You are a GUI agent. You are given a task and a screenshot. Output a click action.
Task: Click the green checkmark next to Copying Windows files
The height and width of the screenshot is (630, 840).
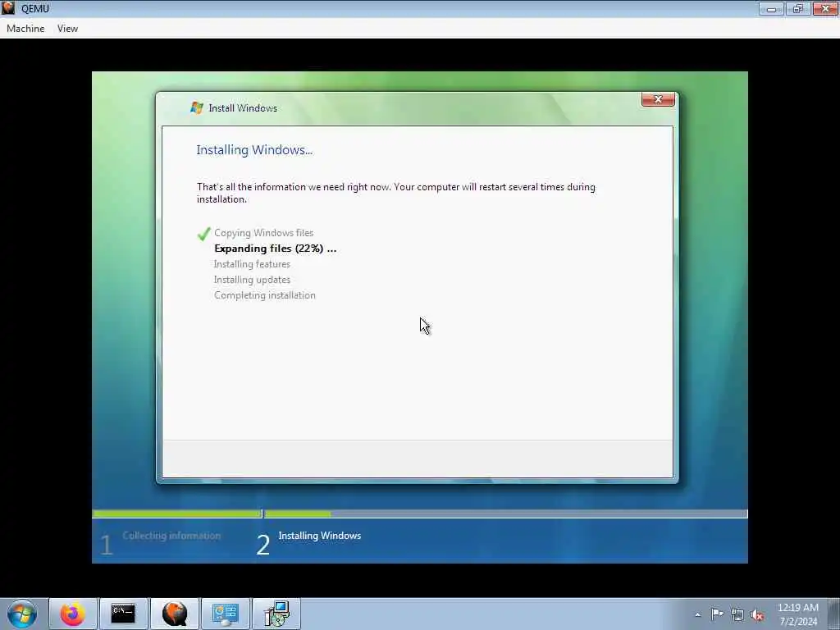(203, 234)
